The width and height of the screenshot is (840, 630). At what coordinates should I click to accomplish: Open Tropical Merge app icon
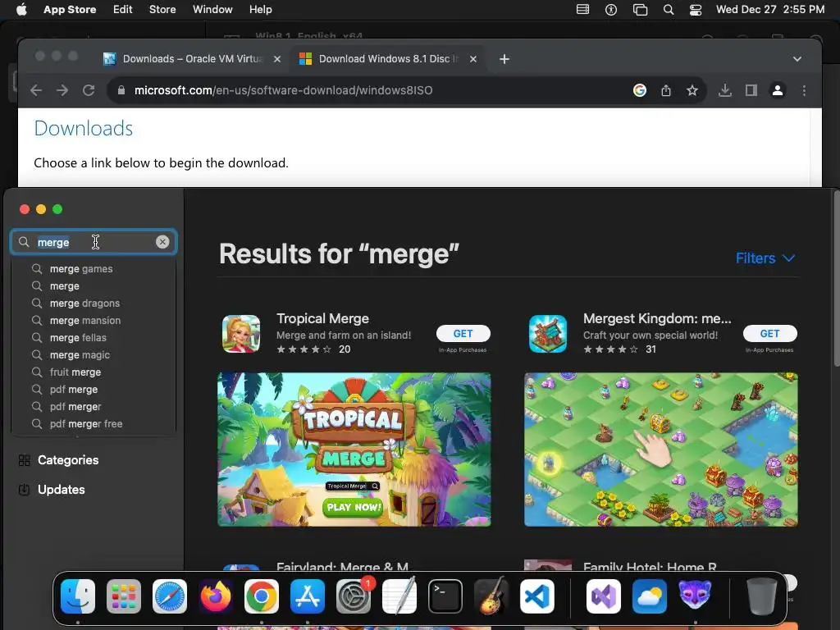click(241, 334)
